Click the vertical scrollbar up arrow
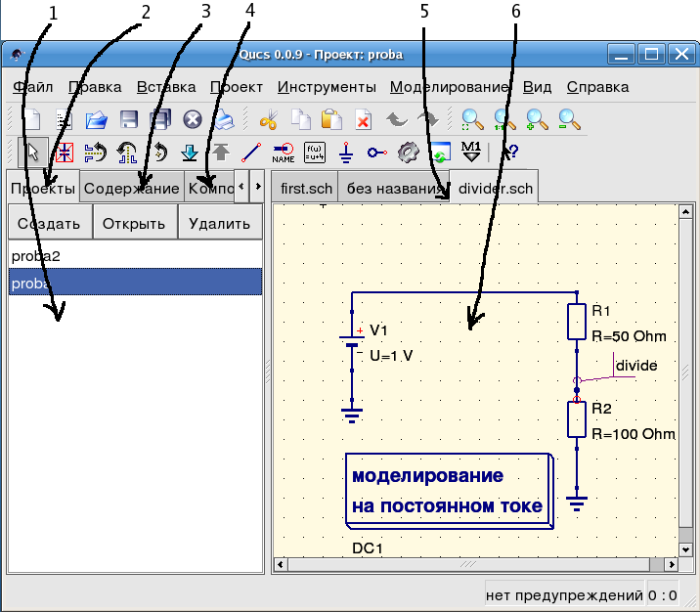Image resolution: width=700 pixels, height=613 pixels. [x=685, y=211]
